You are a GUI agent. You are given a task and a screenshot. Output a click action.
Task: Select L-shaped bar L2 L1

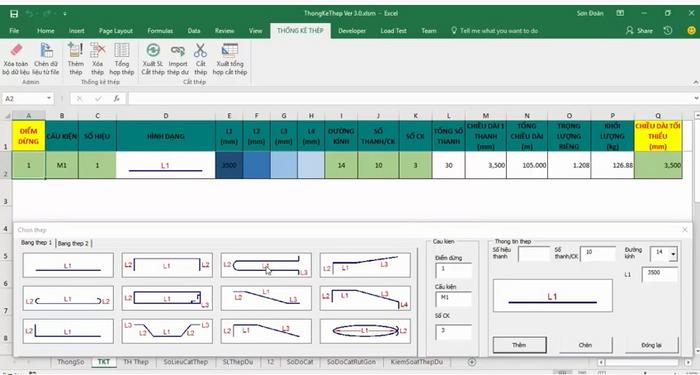click(x=68, y=331)
